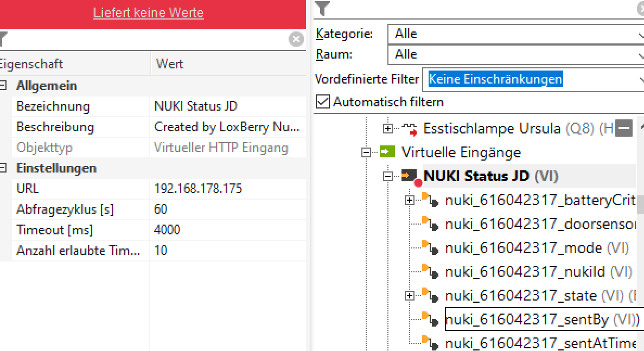Select the batteryCrit virtual input icon
This screenshot has width=644, height=351.
(430, 200)
